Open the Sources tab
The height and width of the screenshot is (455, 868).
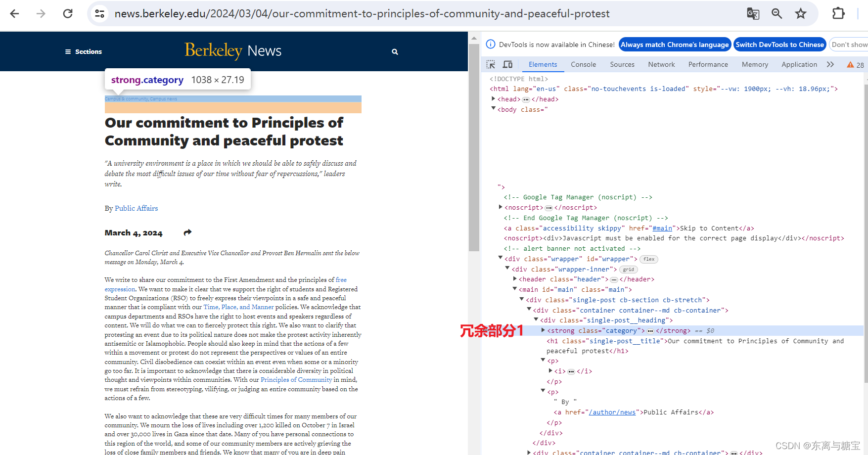point(622,64)
